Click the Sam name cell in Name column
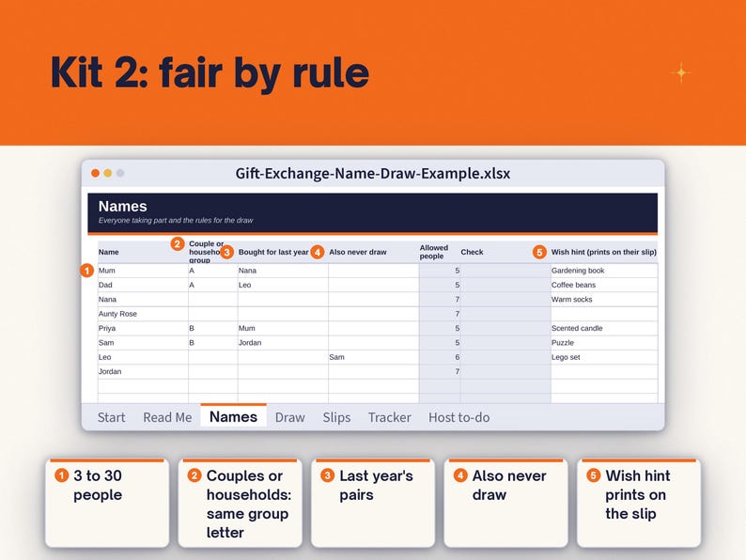 click(143, 343)
